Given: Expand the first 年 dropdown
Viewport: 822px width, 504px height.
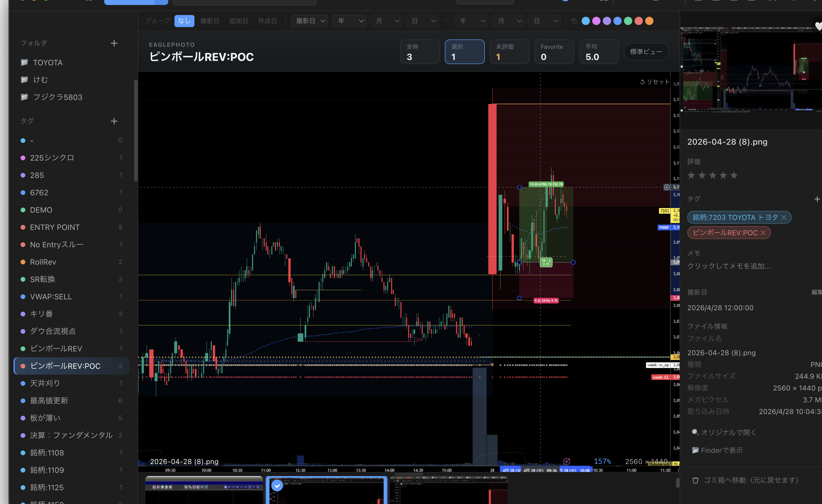Looking at the screenshot, I should (x=350, y=21).
